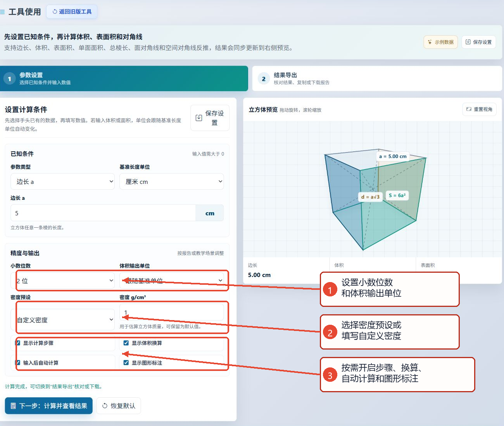Click 下一步：计算并查看结果
The width and height of the screenshot is (504, 426).
[49, 406]
